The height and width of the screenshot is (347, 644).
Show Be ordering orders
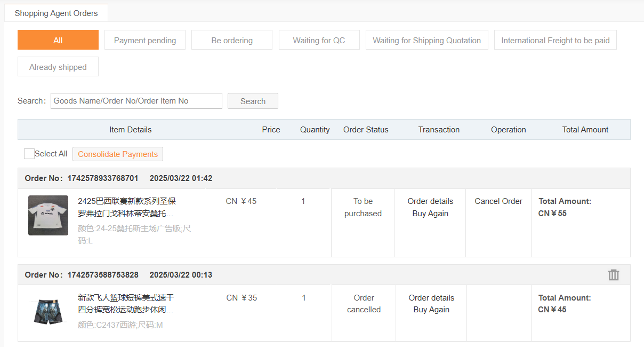(x=232, y=40)
